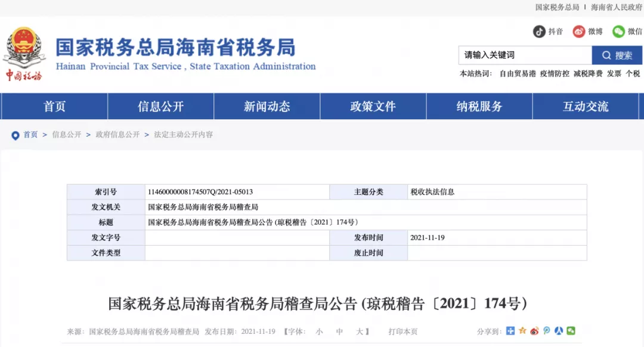Click the star favorite share icon
Screen dimensions: 644x347
click(523, 331)
